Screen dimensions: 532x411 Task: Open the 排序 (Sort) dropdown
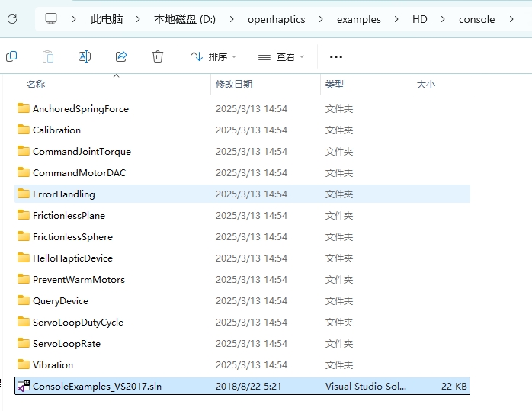point(213,56)
